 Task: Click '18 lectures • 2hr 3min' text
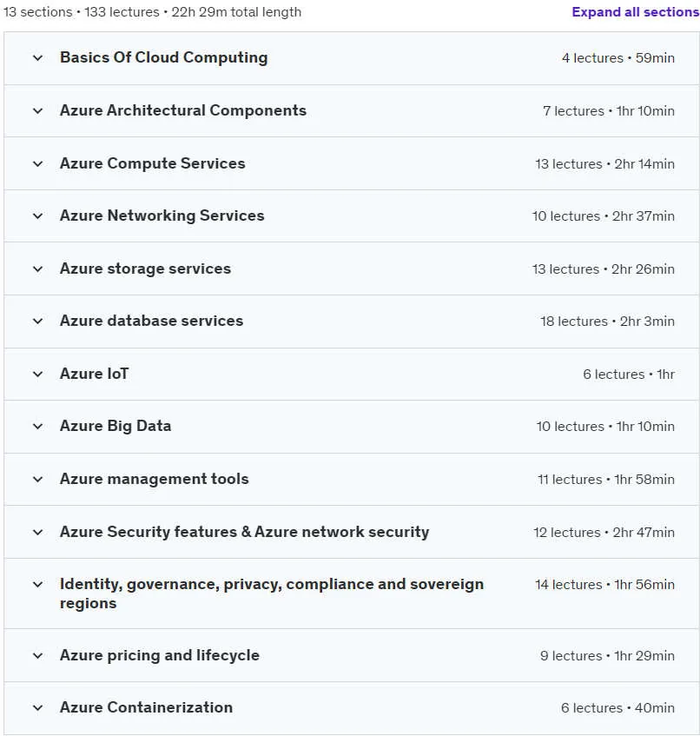click(608, 322)
